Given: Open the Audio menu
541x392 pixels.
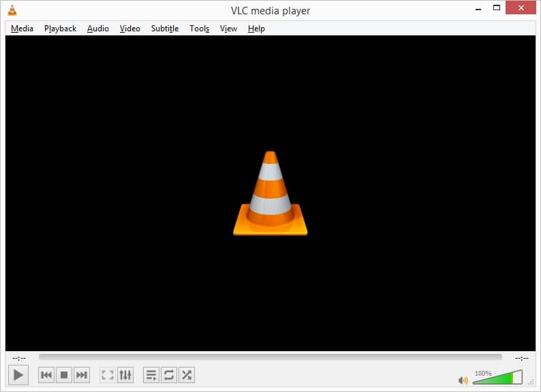Looking at the screenshot, I should tap(98, 29).
